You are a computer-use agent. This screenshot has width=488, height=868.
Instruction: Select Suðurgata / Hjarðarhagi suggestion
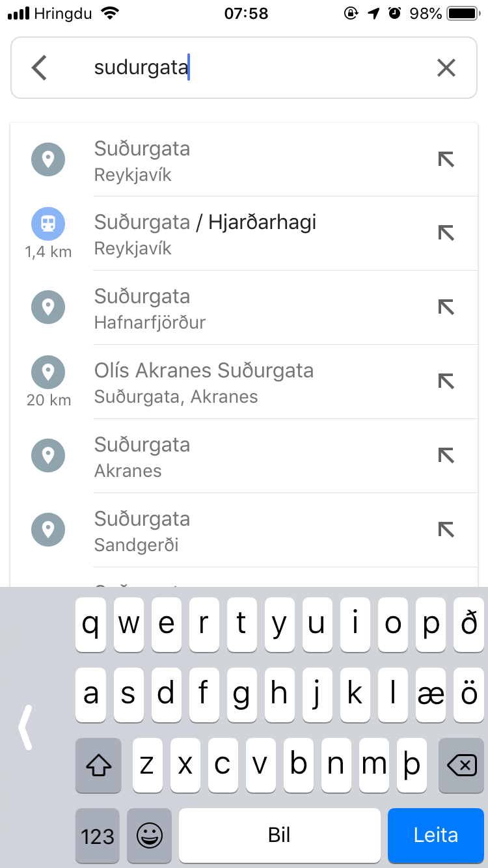[260, 234]
